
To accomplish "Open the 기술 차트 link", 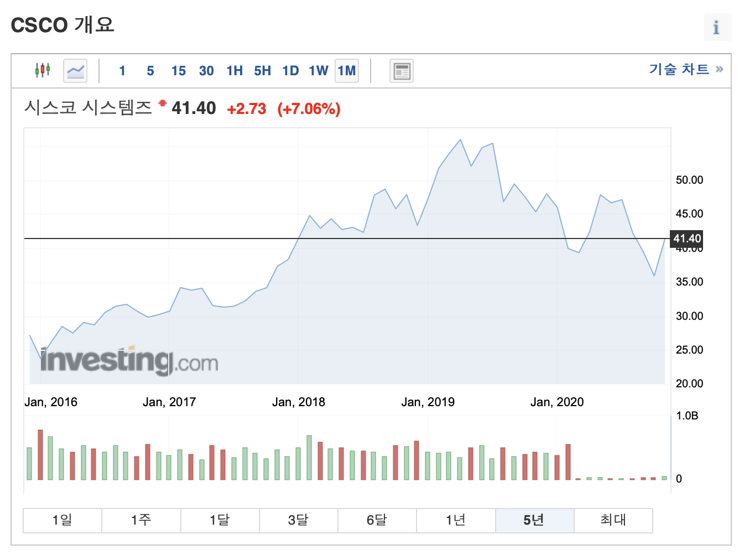I will pyautogui.click(x=686, y=69).
